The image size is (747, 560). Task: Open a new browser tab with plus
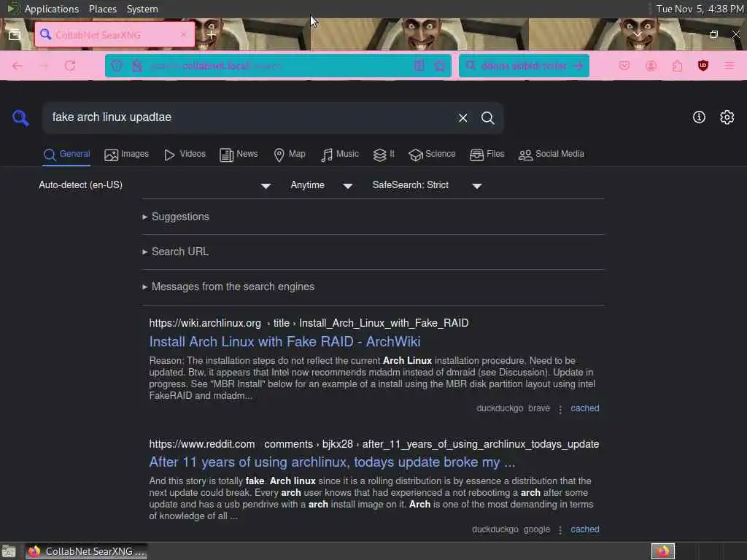[x=212, y=35]
